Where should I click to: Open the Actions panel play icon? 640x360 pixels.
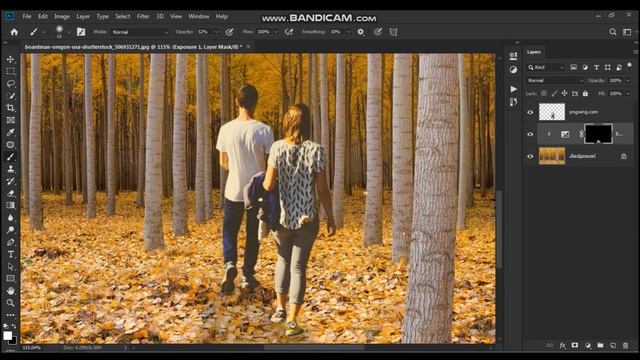coord(513,89)
